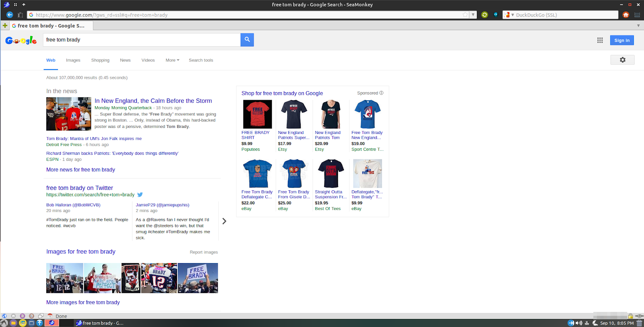Click the Sign in button

tap(622, 40)
